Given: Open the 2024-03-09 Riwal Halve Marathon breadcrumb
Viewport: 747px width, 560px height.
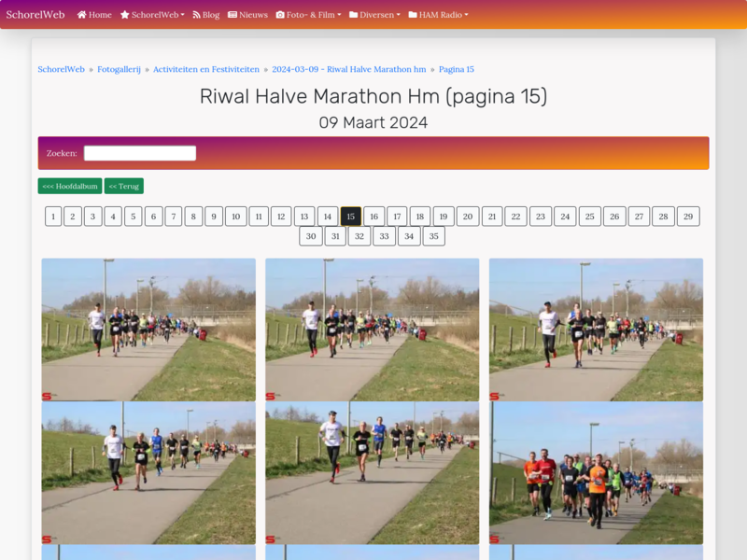Looking at the screenshot, I should click(x=349, y=69).
